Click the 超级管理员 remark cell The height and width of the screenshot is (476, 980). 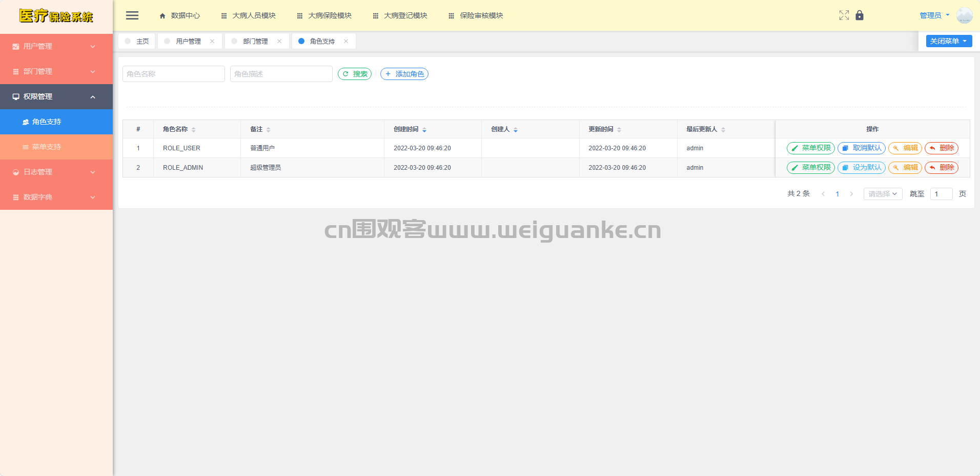pos(312,168)
